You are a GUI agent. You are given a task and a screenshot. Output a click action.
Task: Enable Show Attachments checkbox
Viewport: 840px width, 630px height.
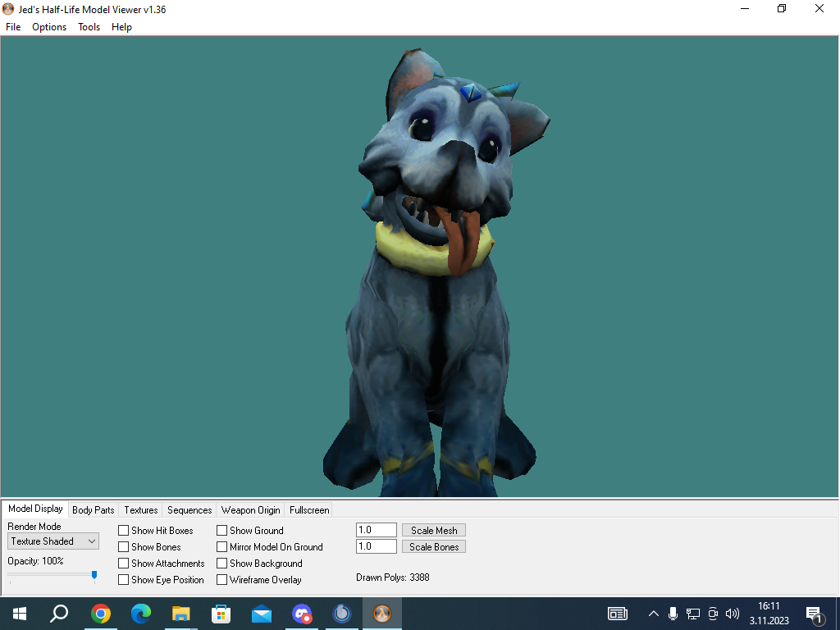(123, 564)
